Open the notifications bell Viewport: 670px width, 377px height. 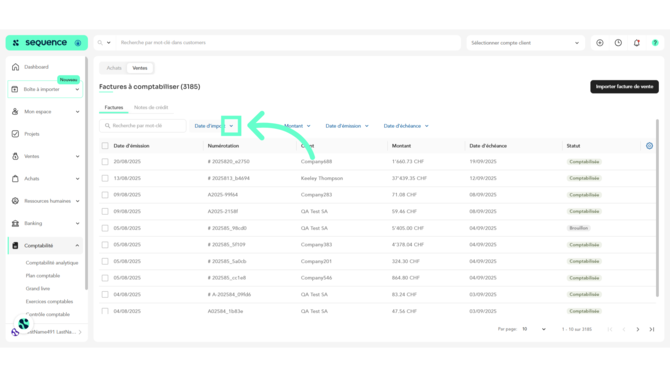[637, 43]
